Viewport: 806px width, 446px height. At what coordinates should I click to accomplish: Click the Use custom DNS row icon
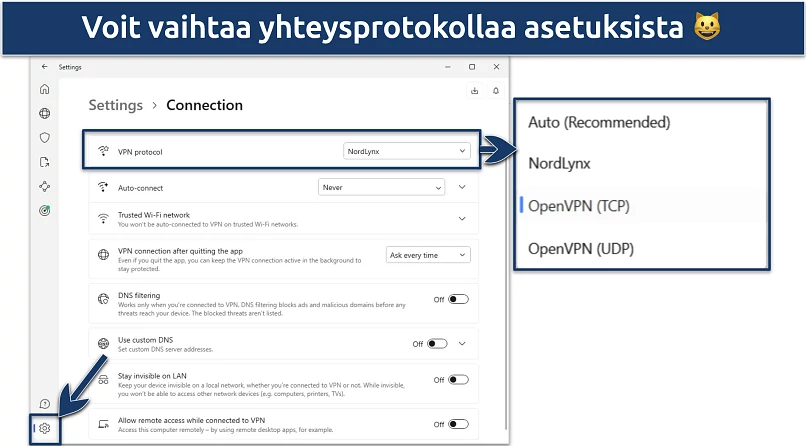coord(103,343)
